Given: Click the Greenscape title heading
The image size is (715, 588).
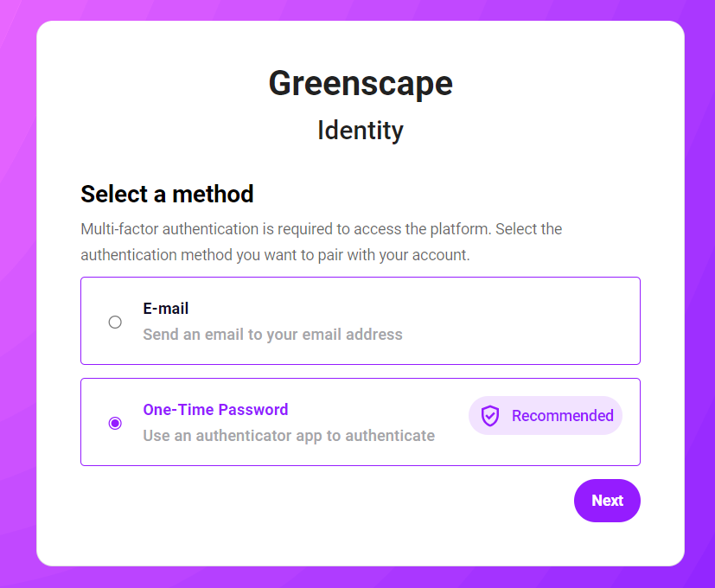Looking at the screenshot, I should [361, 84].
